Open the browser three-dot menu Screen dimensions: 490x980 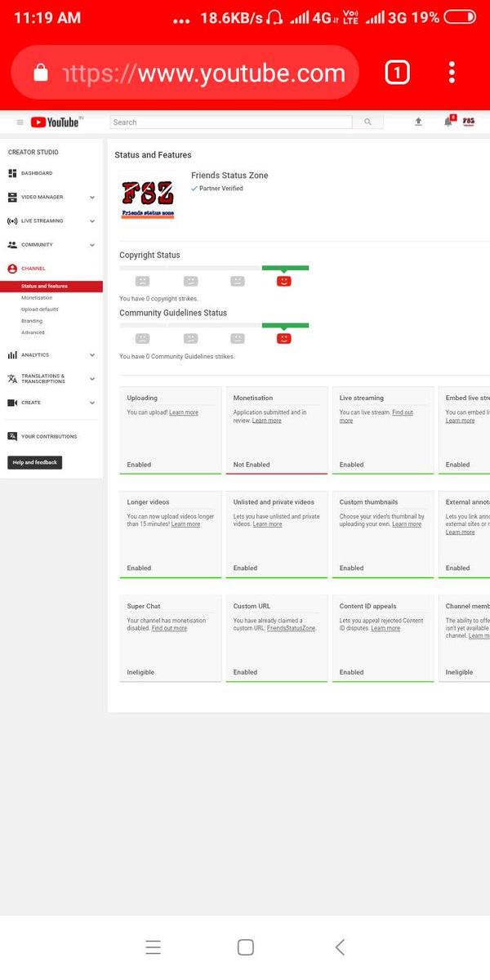452,73
